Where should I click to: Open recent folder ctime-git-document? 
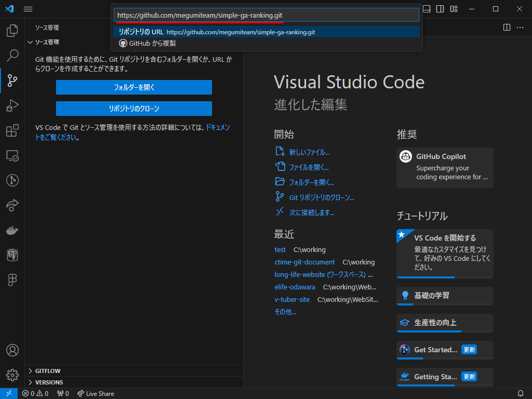click(304, 262)
